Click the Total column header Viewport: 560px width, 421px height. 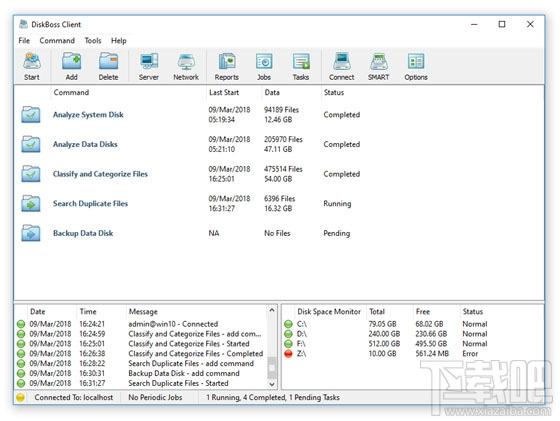pyautogui.click(x=377, y=312)
